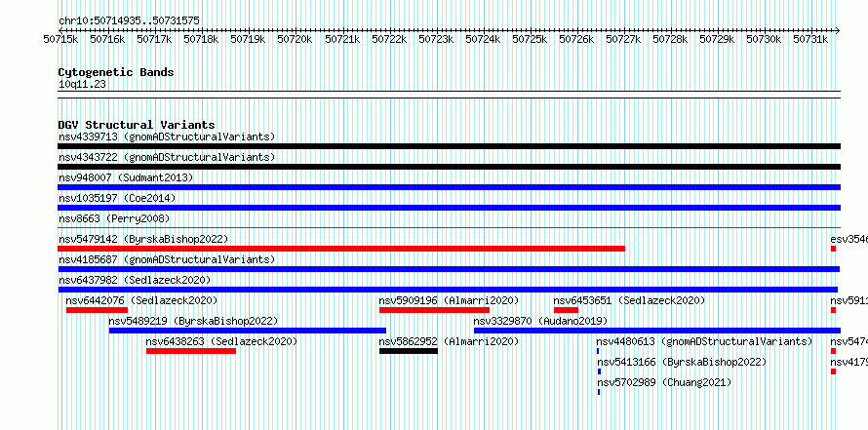Click the blue bar for nsv948007
Screen dimensions: 868x430
pyautogui.click(x=449, y=187)
